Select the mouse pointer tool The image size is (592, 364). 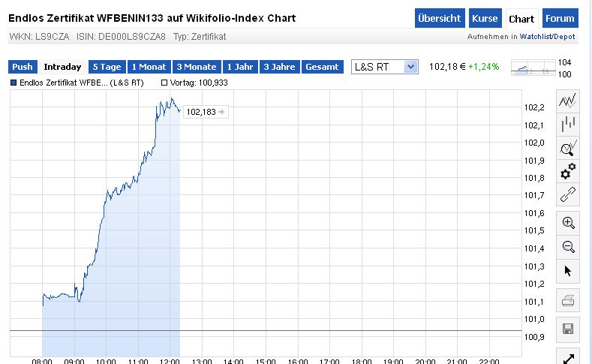(568, 270)
